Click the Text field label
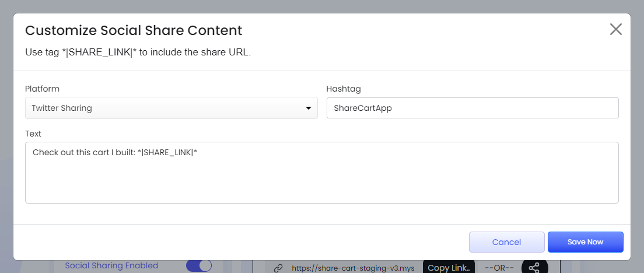644x273 pixels. pyautogui.click(x=33, y=134)
